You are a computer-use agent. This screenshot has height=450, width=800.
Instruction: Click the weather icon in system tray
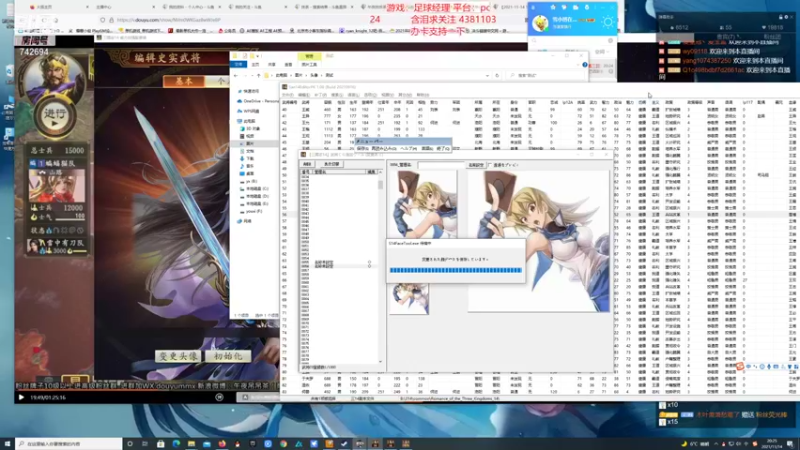[x=684, y=444]
